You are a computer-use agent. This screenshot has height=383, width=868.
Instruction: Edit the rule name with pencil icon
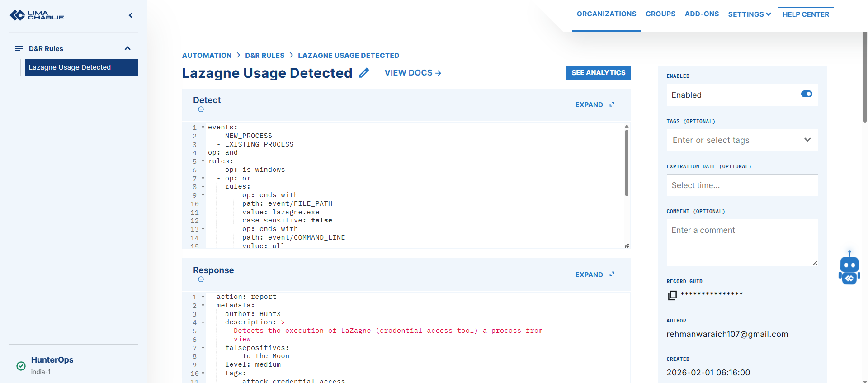(364, 73)
